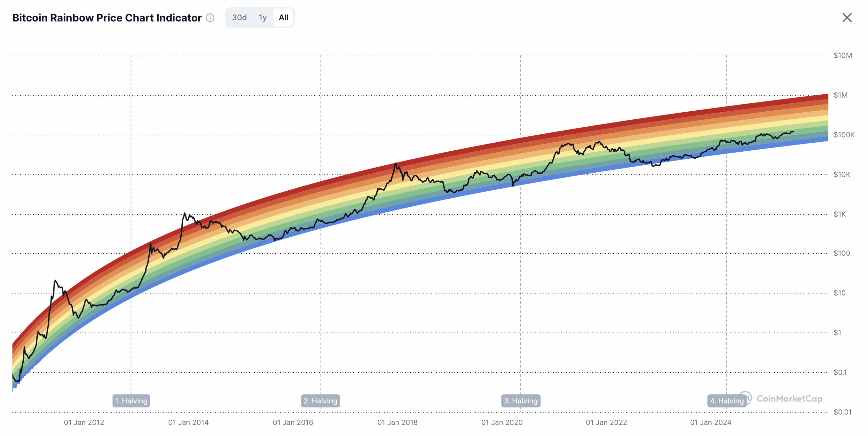Click the Bitcoin Rainbow Price Chart Indicator title

tap(106, 18)
